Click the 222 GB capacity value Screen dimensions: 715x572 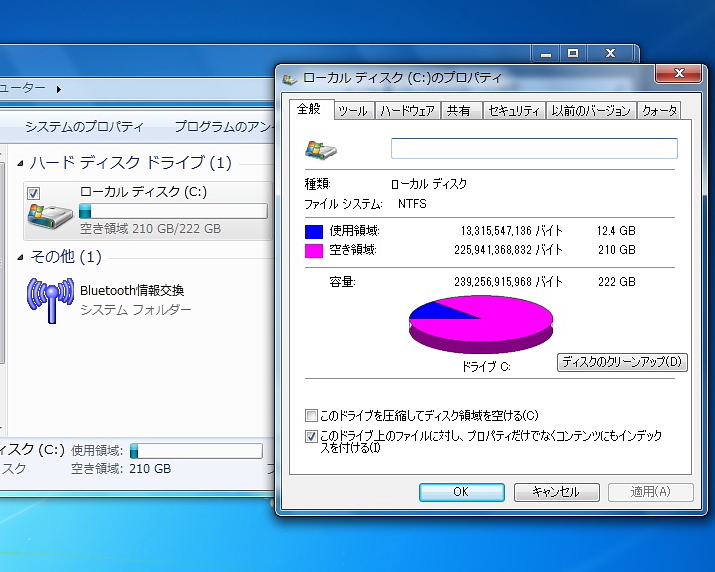tap(617, 282)
